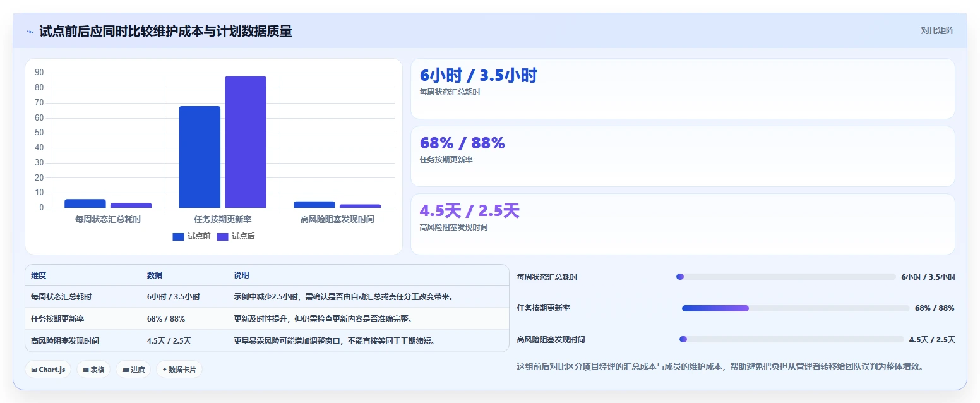Viewport: 980px width, 403px height.
Task: Click the 维度 column header
Action: click(x=39, y=275)
